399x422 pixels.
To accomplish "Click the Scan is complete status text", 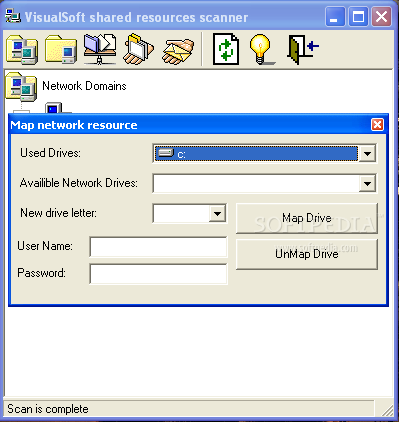I will click(48, 409).
